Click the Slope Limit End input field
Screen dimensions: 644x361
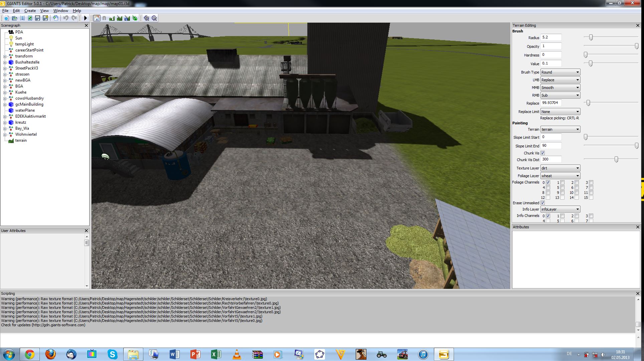[x=551, y=146]
